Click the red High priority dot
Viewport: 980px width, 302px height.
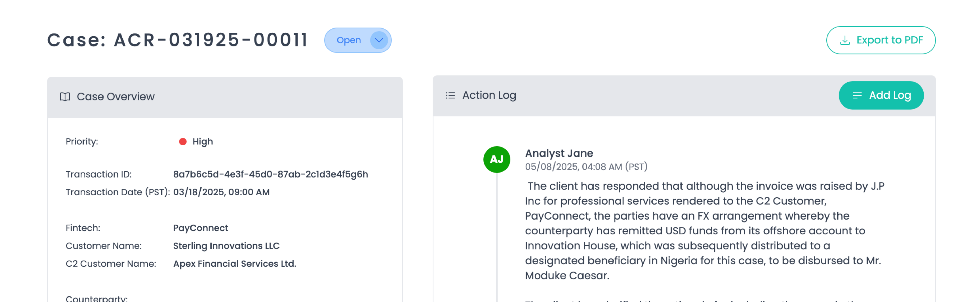pos(183,142)
